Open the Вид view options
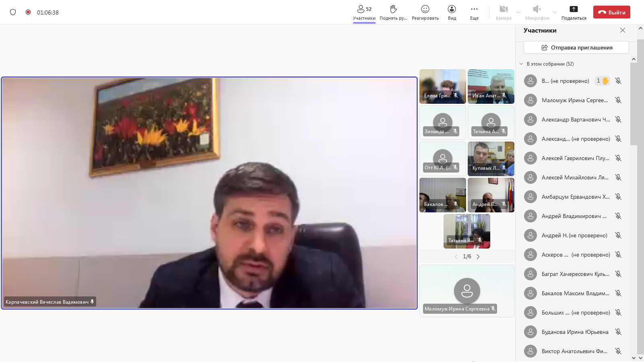 [452, 9]
